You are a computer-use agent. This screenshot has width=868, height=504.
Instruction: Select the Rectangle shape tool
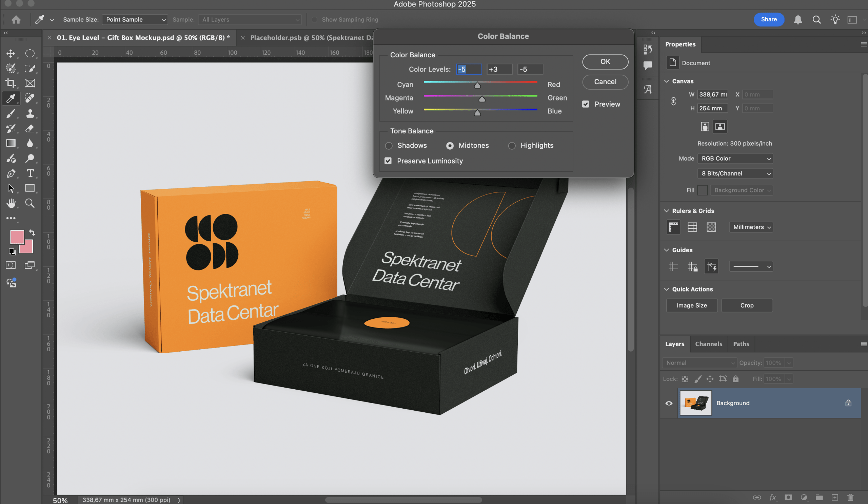point(30,188)
